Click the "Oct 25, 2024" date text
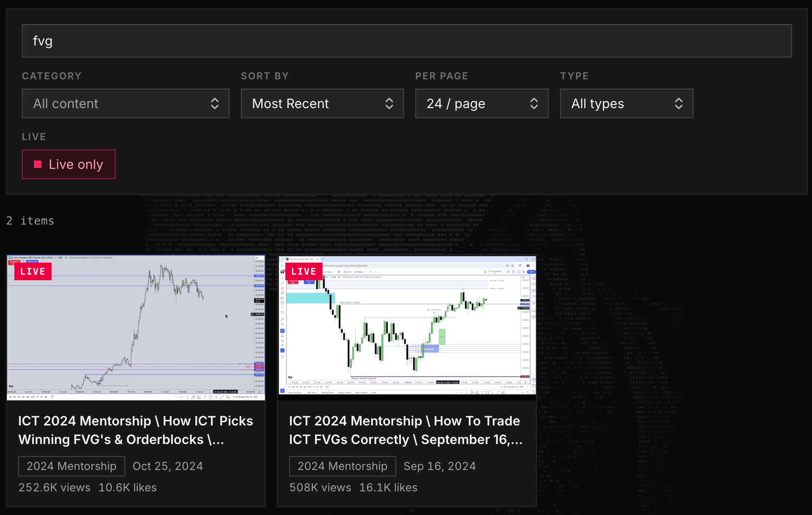Image resolution: width=812 pixels, height=515 pixels. pyautogui.click(x=168, y=466)
